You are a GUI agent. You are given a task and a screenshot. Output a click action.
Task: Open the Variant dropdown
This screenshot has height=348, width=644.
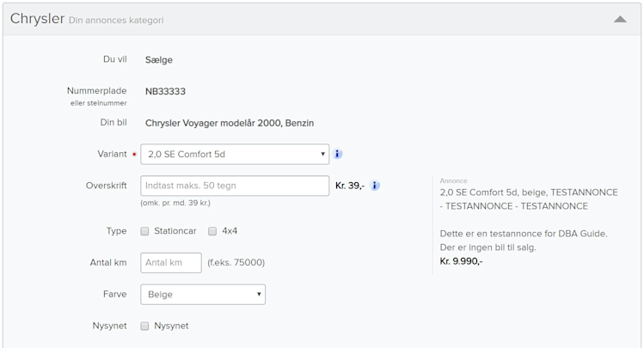(x=235, y=155)
